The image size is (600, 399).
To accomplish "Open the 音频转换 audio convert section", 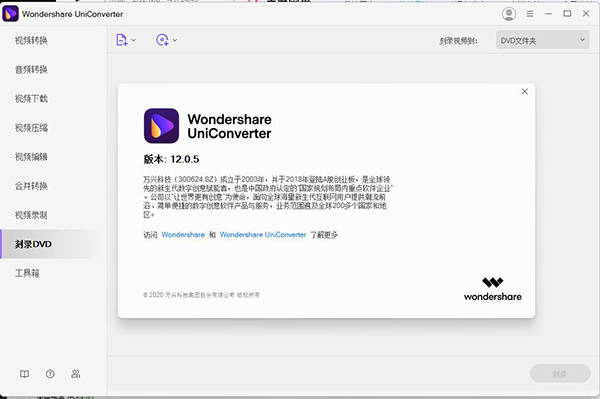I will pos(31,69).
